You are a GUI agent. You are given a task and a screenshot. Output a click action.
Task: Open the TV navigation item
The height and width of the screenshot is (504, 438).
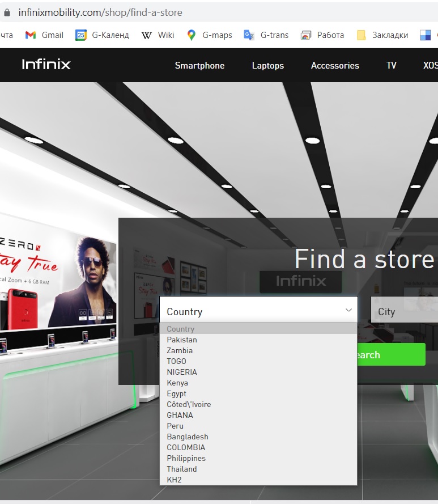click(x=391, y=66)
